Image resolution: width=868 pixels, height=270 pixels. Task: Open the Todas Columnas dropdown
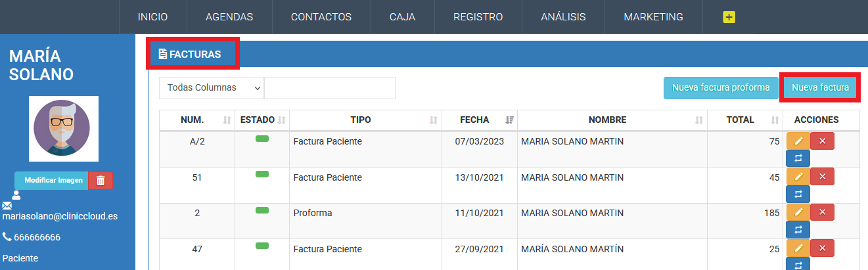212,88
